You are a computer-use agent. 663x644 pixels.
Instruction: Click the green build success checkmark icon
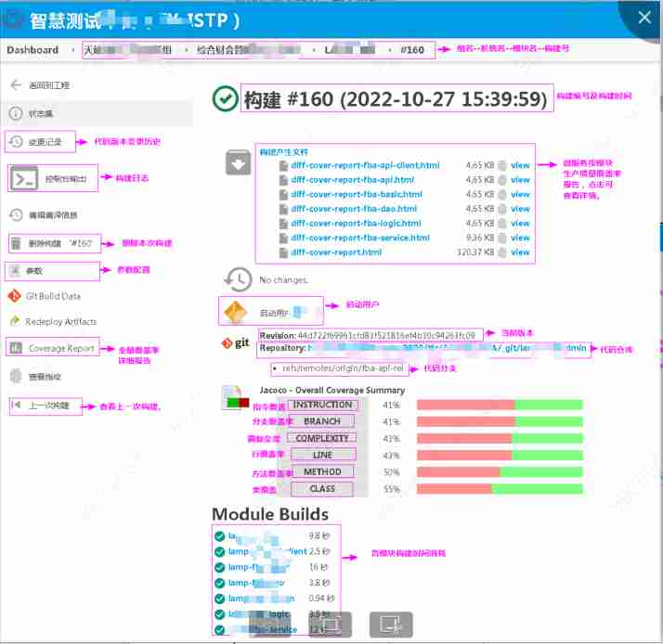(x=224, y=98)
